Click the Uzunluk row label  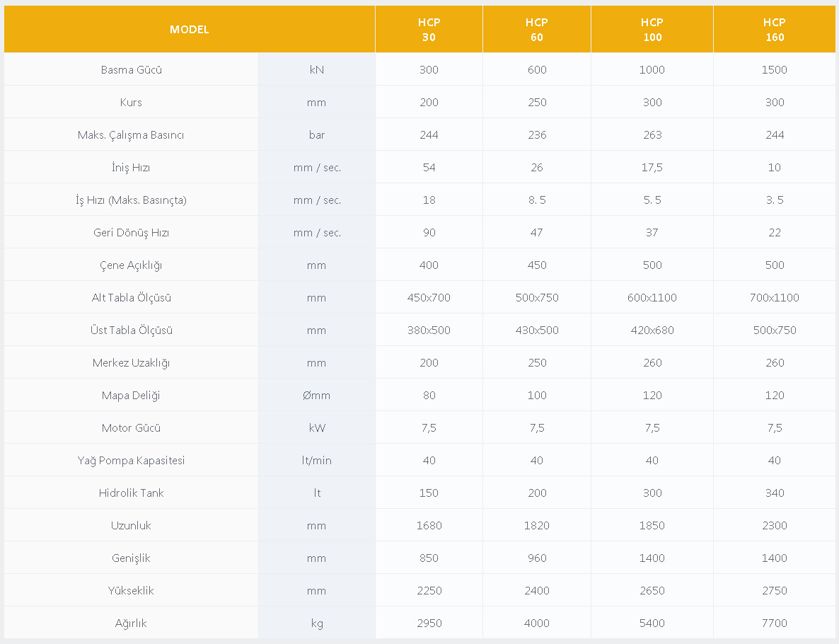pos(131,526)
